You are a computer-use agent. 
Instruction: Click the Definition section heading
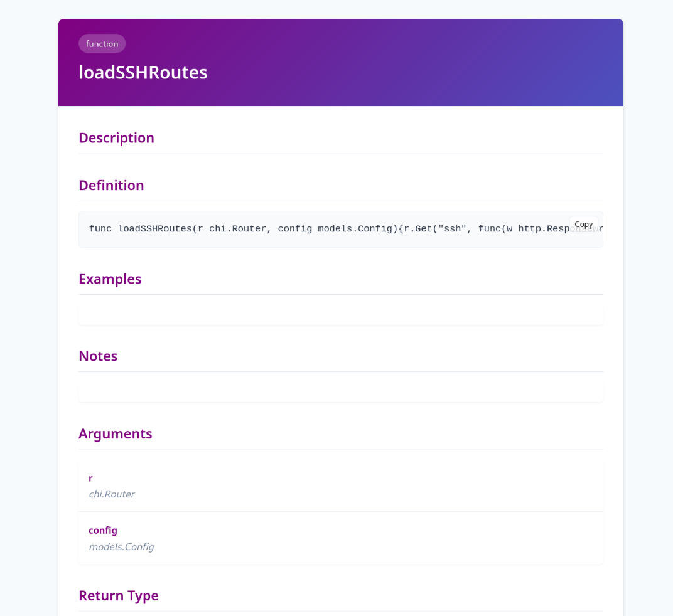(111, 185)
